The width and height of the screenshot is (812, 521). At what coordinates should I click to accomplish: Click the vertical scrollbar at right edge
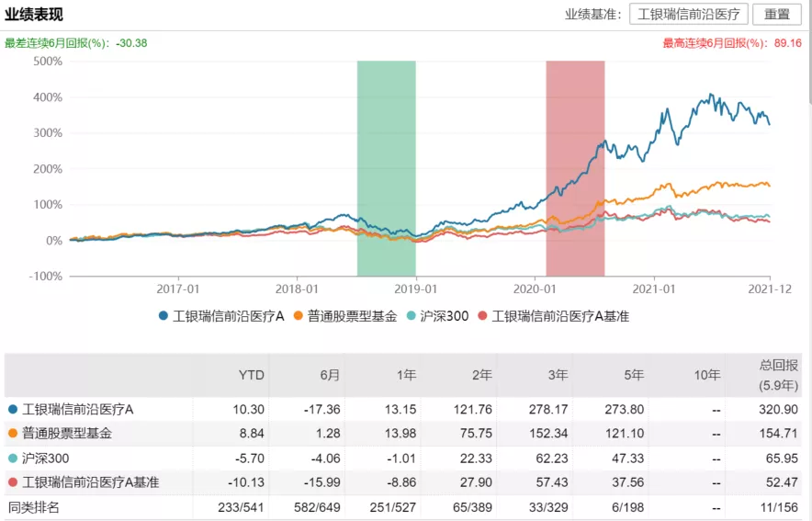[x=809, y=51]
